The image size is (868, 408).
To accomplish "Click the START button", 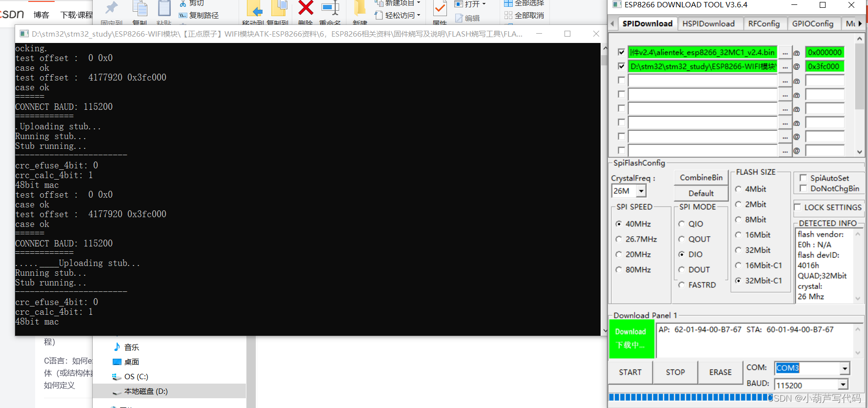I will tap(630, 372).
